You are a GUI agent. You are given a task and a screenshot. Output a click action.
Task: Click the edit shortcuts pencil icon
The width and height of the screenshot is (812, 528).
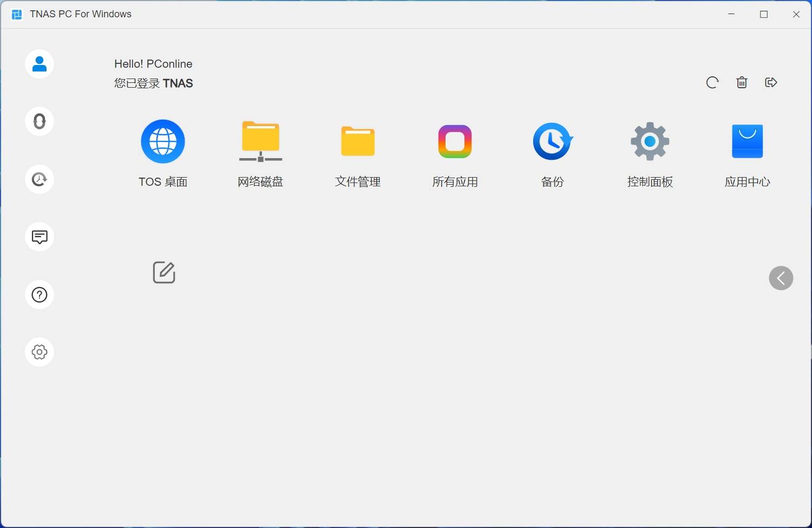164,272
